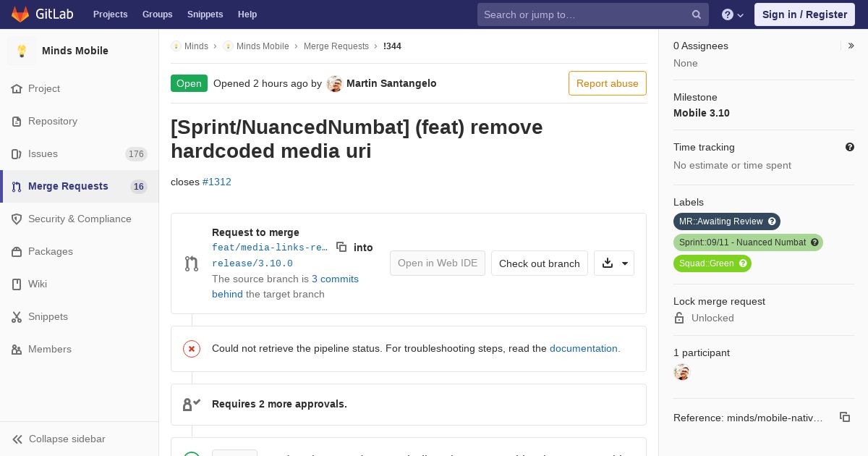
Task: Click the participant avatar
Action: pyautogui.click(x=681, y=372)
